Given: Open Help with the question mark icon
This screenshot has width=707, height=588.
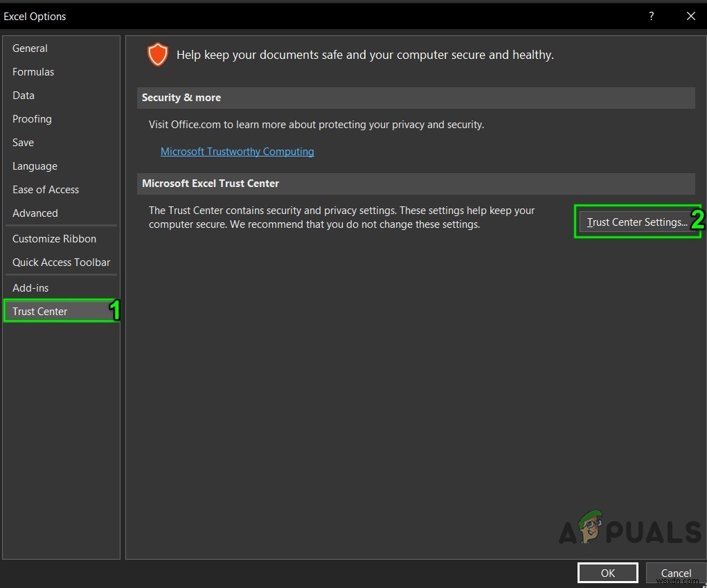Looking at the screenshot, I should [651, 16].
